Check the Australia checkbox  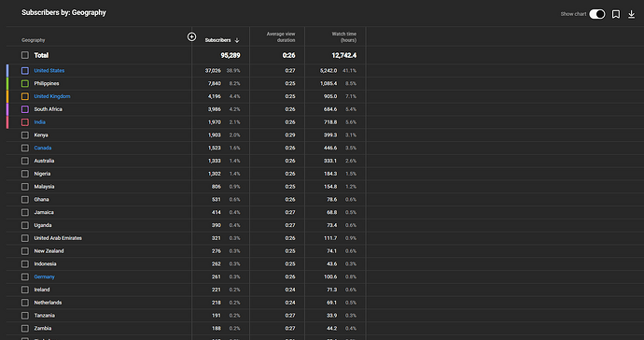click(25, 161)
